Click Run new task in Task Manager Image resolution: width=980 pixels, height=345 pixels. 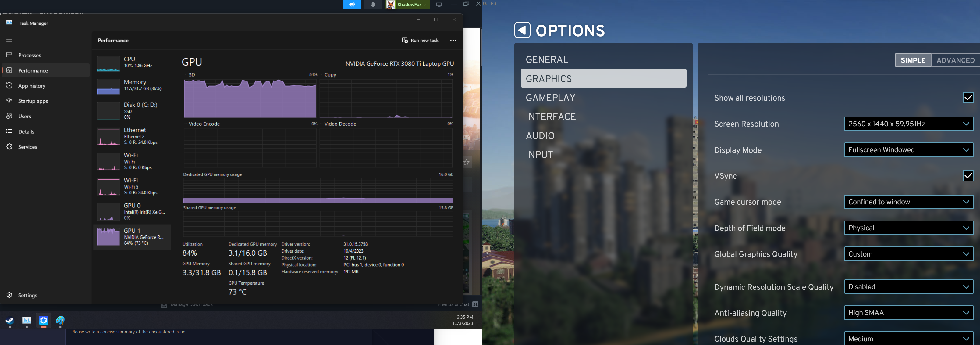click(420, 40)
